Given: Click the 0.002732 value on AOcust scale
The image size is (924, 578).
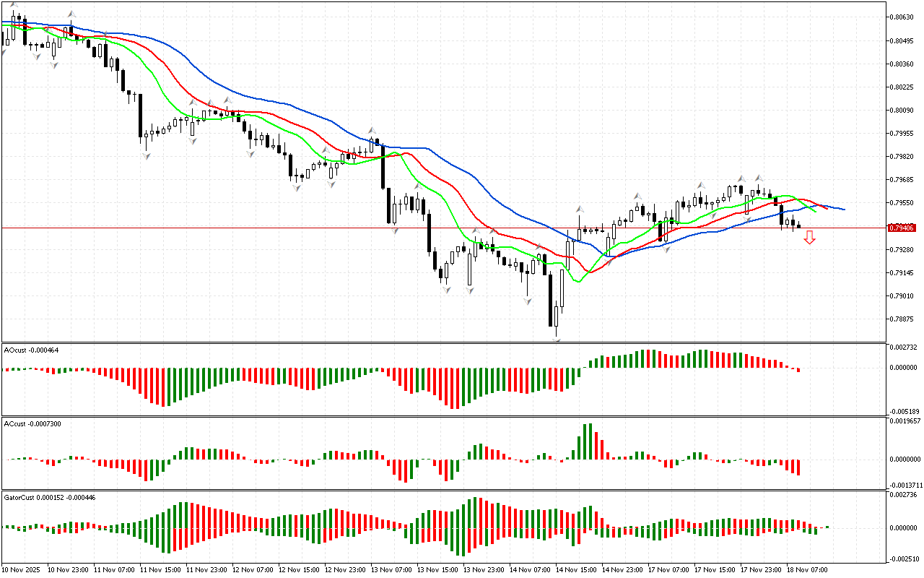Looking at the screenshot, I should pos(904,348).
